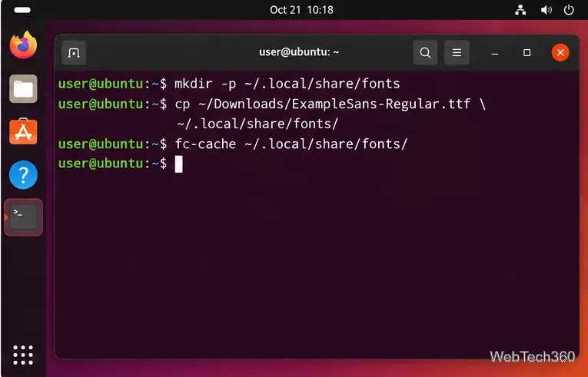
Task: Open the Activities overview pill
Action: (x=22, y=10)
